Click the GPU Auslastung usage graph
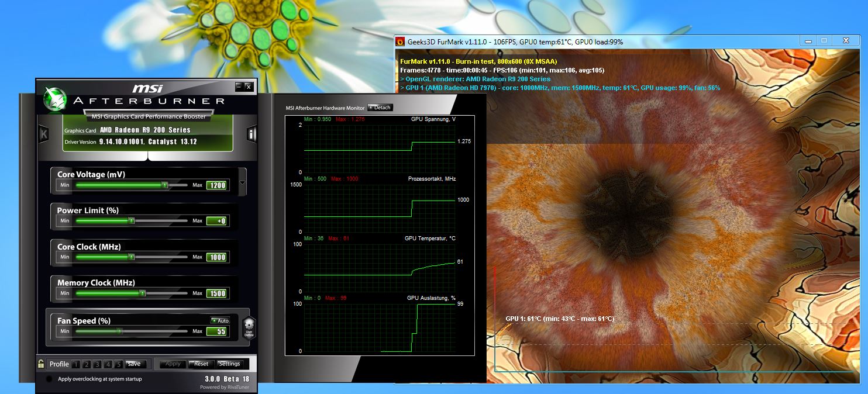 point(379,327)
